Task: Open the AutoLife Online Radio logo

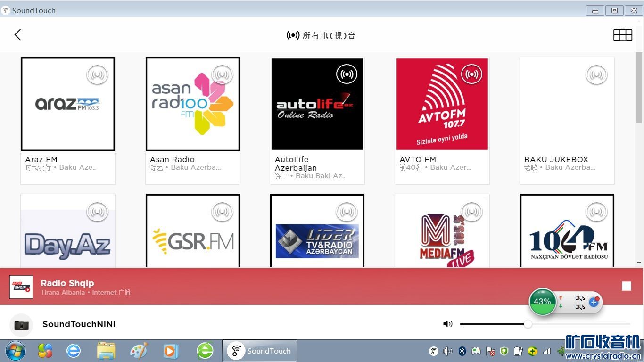Action: point(317,104)
